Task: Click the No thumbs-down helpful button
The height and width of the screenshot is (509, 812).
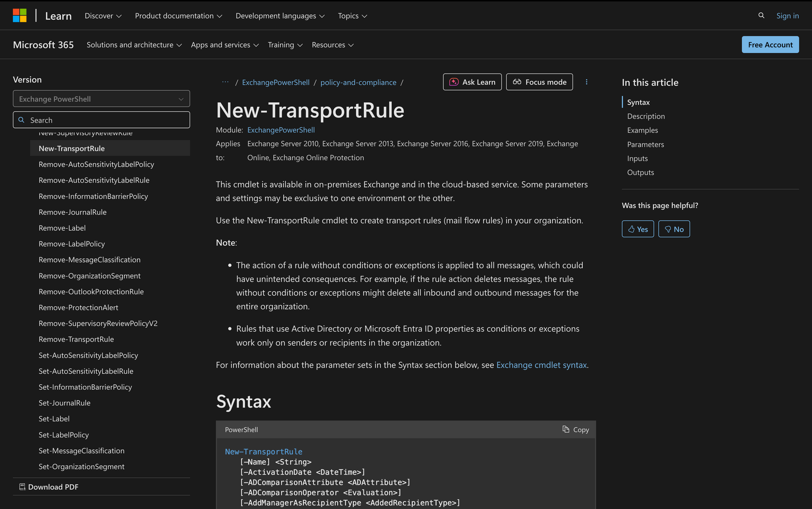Action: pos(674,229)
